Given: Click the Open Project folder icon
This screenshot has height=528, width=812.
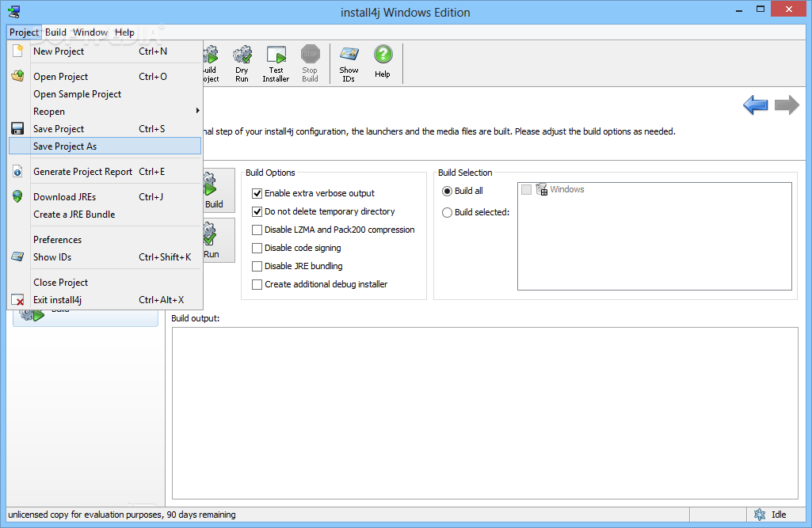Looking at the screenshot, I should coord(17,76).
